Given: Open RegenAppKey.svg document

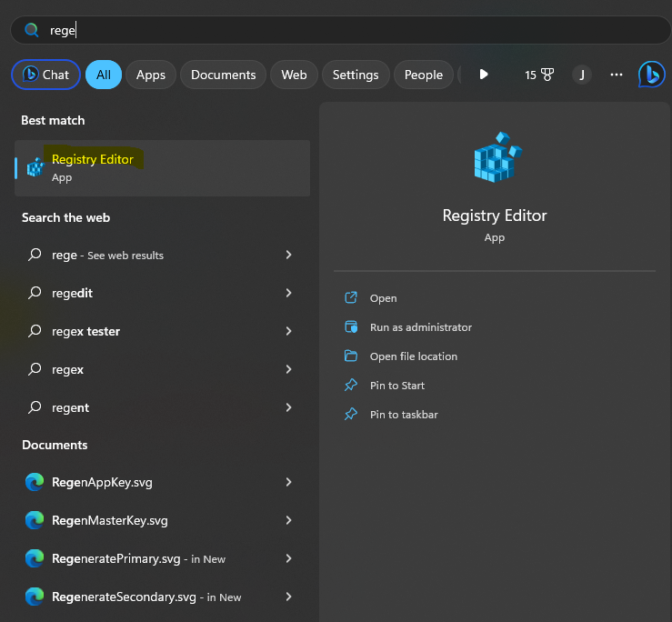Looking at the screenshot, I should (x=163, y=482).
